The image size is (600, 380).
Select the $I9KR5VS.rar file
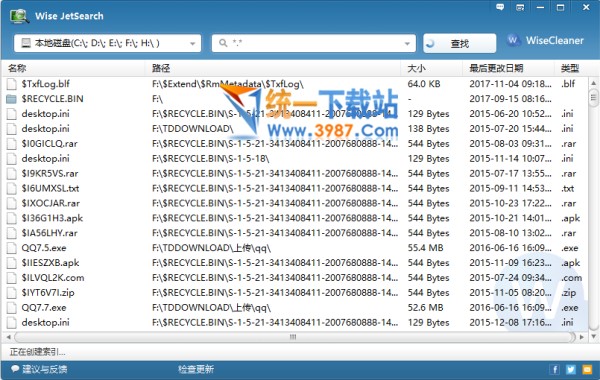50,173
